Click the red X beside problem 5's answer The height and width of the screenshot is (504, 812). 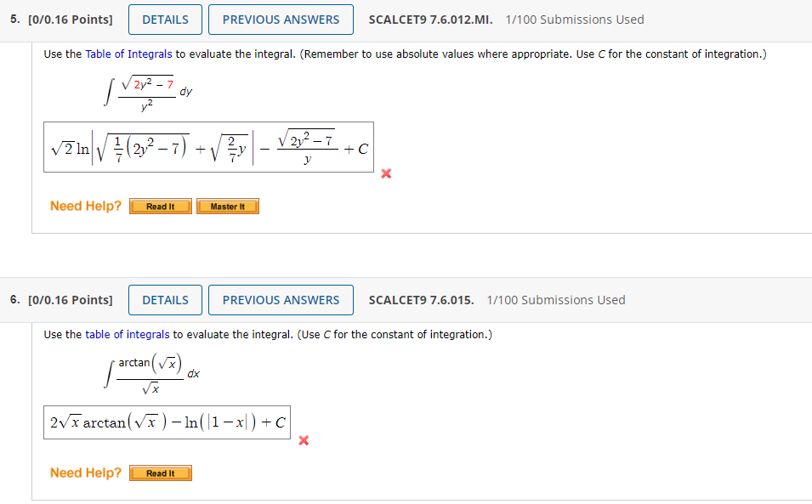386,173
